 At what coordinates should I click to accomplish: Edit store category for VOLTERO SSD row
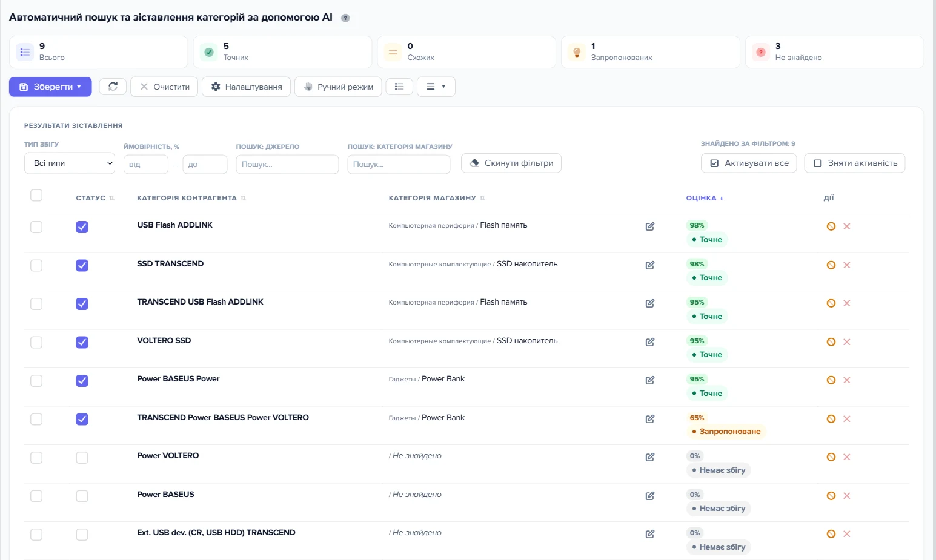pyautogui.click(x=650, y=342)
